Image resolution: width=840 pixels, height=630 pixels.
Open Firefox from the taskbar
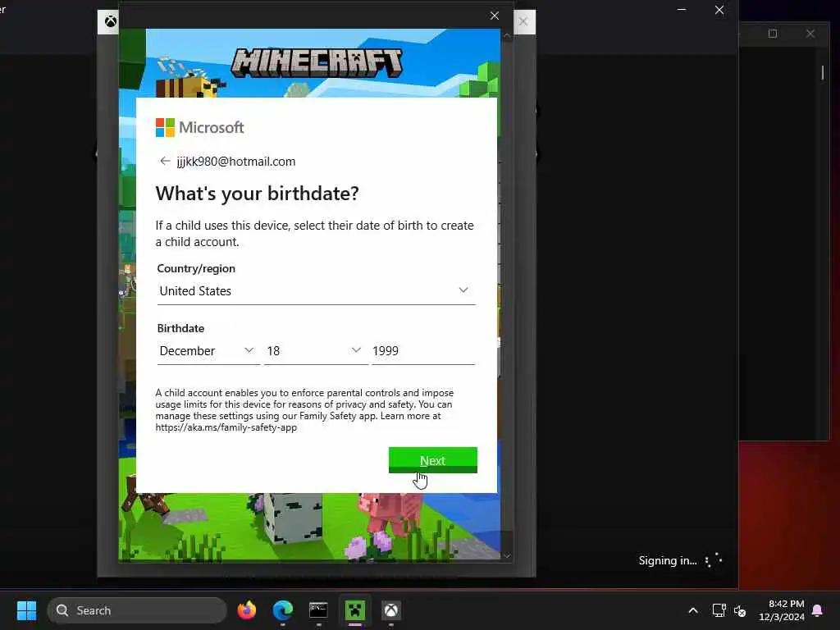tap(246, 610)
